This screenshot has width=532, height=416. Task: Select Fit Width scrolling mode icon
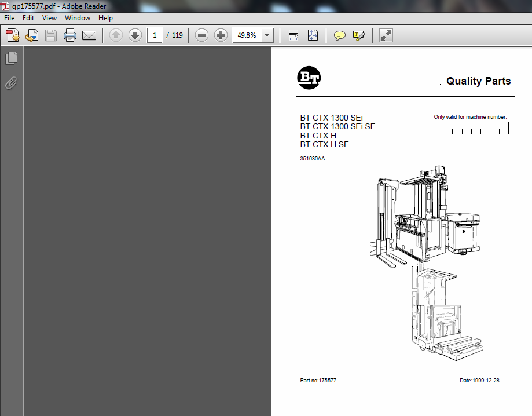point(293,35)
